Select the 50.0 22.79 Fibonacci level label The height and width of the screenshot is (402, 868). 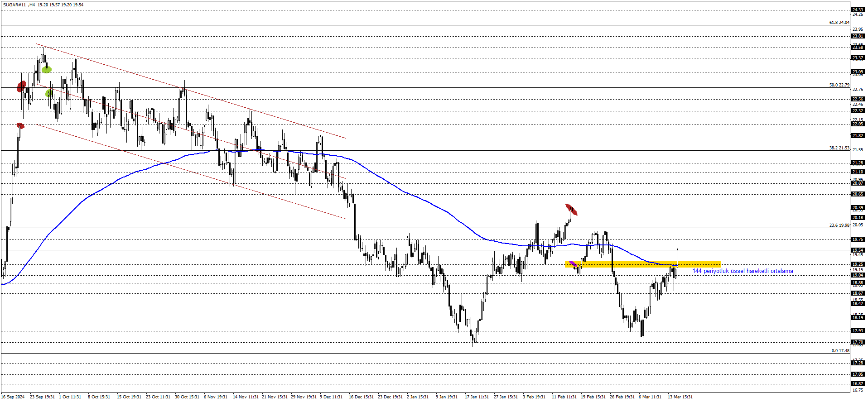tap(839, 85)
